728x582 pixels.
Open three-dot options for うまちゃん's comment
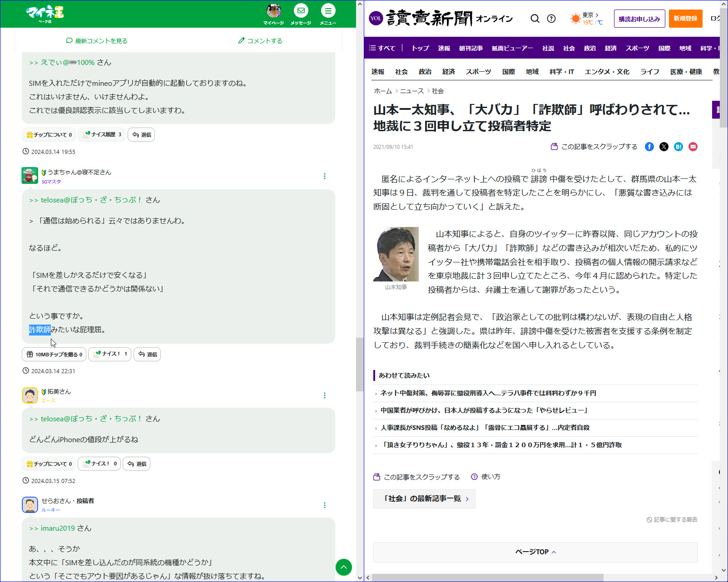(324, 176)
